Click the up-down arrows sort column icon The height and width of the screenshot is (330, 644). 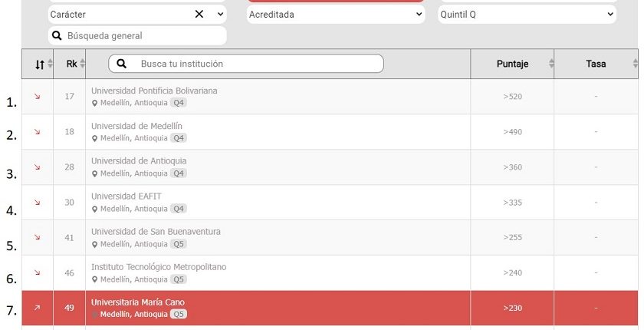click(39, 64)
